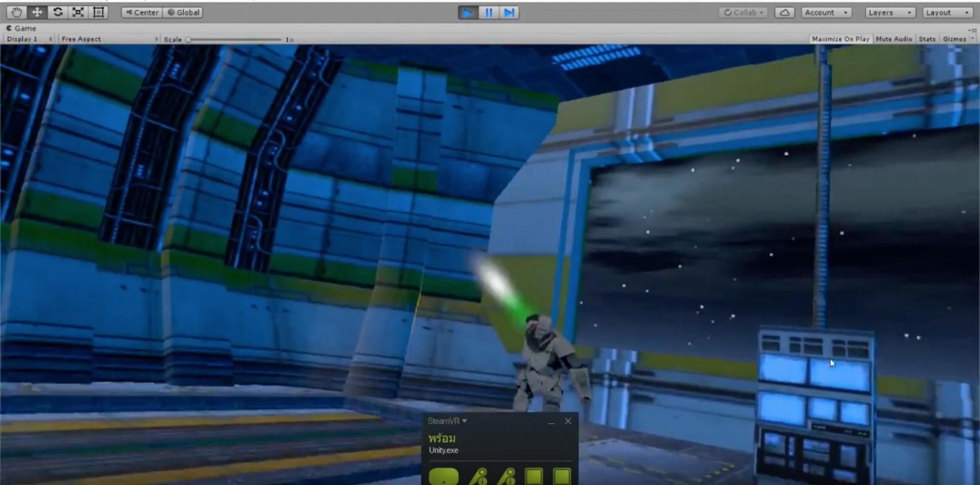The height and width of the screenshot is (485, 980).
Task: Select the Rotate tool
Action: [58, 12]
